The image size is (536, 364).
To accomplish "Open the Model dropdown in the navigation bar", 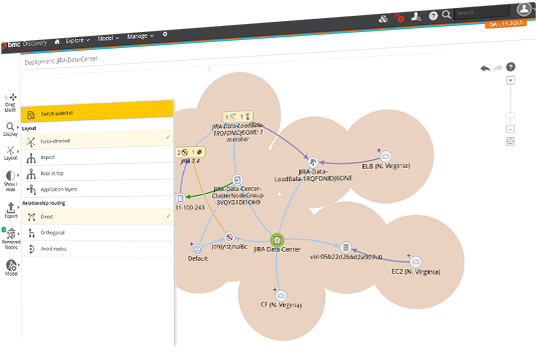I will click(x=108, y=38).
